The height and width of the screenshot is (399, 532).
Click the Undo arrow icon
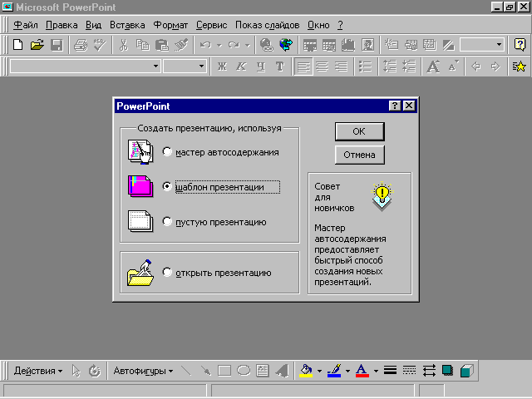pyautogui.click(x=205, y=45)
